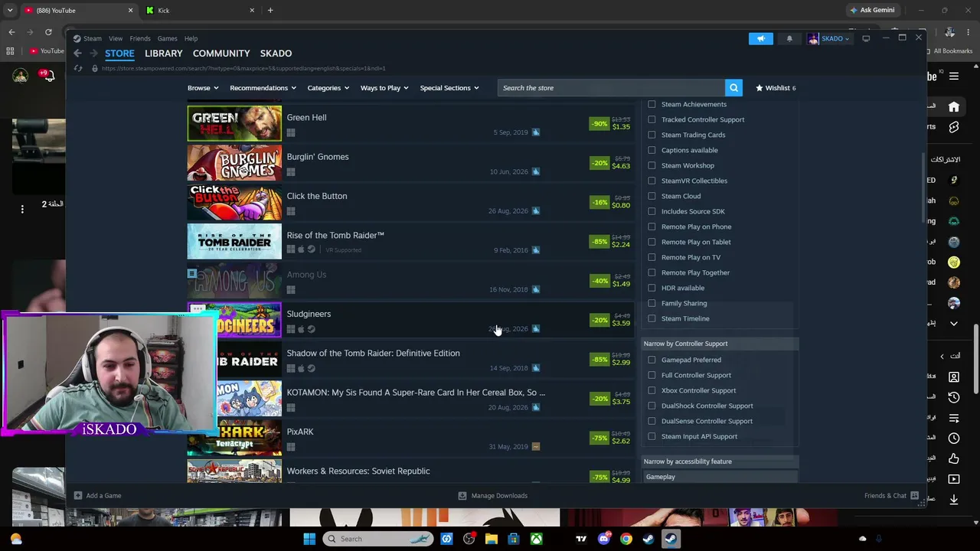Open the Games menu
Screen dimensions: 980x551
tap(167, 38)
